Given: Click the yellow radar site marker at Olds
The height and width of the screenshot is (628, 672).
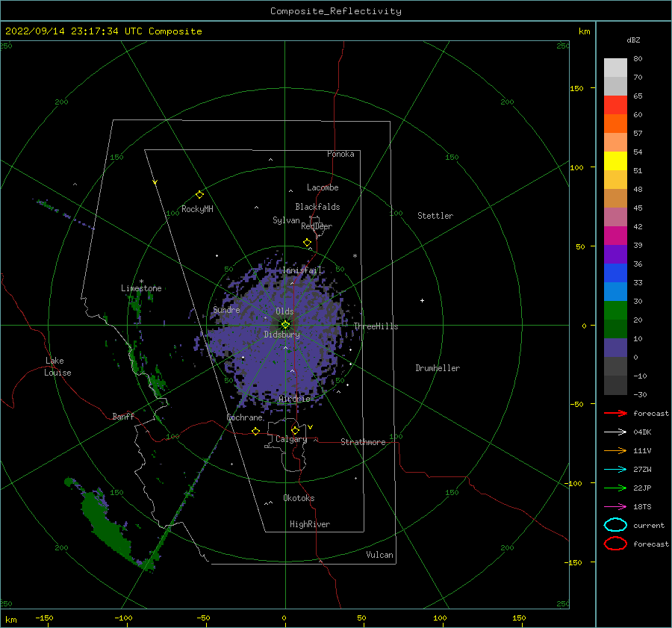Looking at the screenshot, I should [x=285, y=325].
